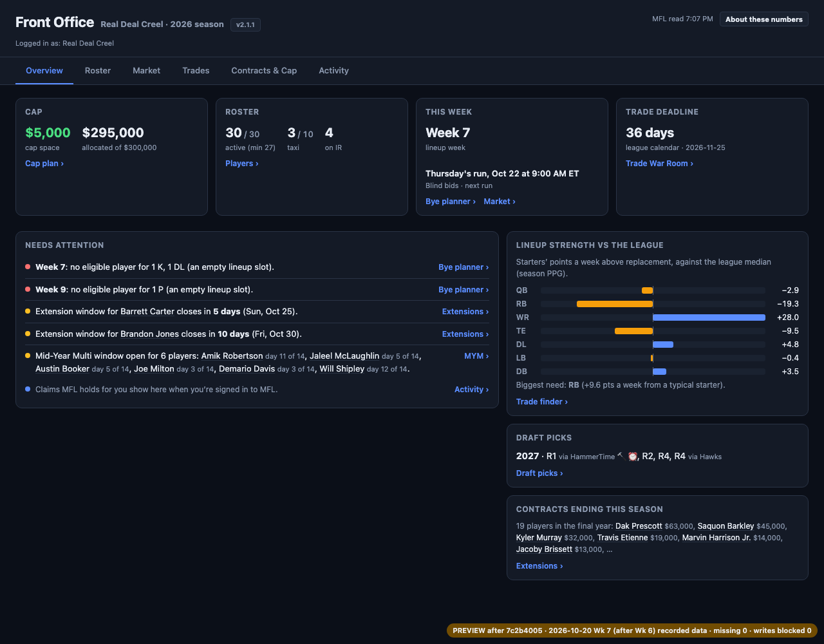Open Demario Davis player link
The height and width of the screenshot is (644, 824).
(247, 370)
